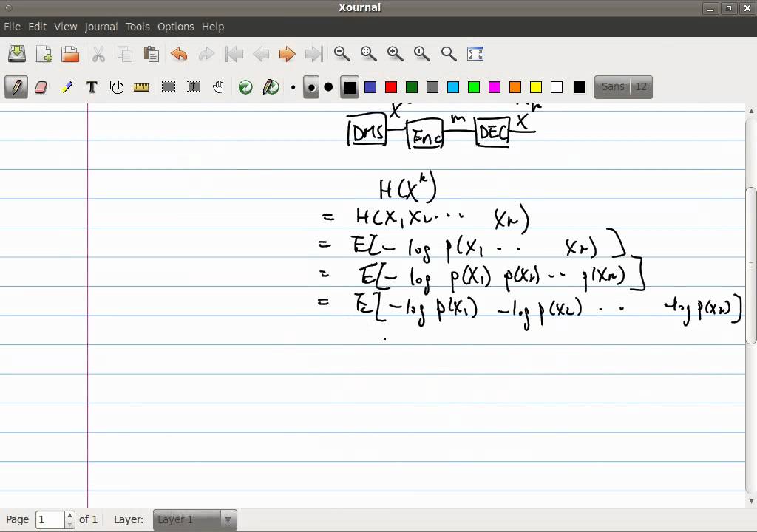Open the Edit menu
The image size is (757, 532).
[x=37, y=27]
